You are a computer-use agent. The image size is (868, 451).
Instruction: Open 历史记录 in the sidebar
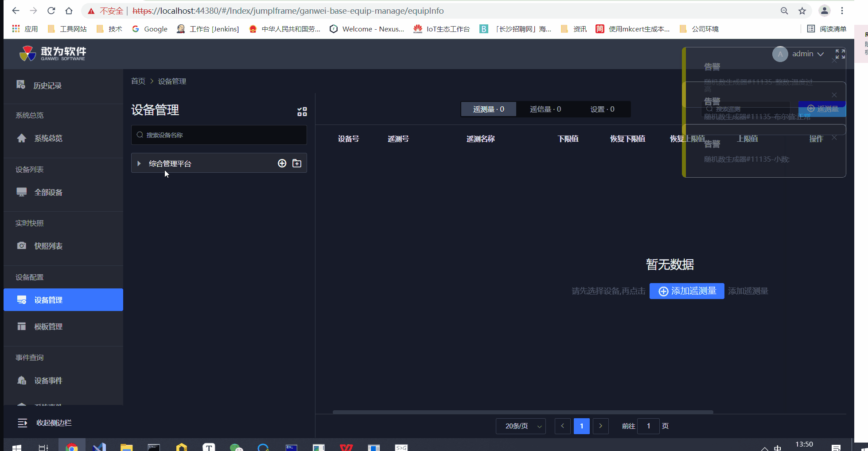tap(63, 86)
